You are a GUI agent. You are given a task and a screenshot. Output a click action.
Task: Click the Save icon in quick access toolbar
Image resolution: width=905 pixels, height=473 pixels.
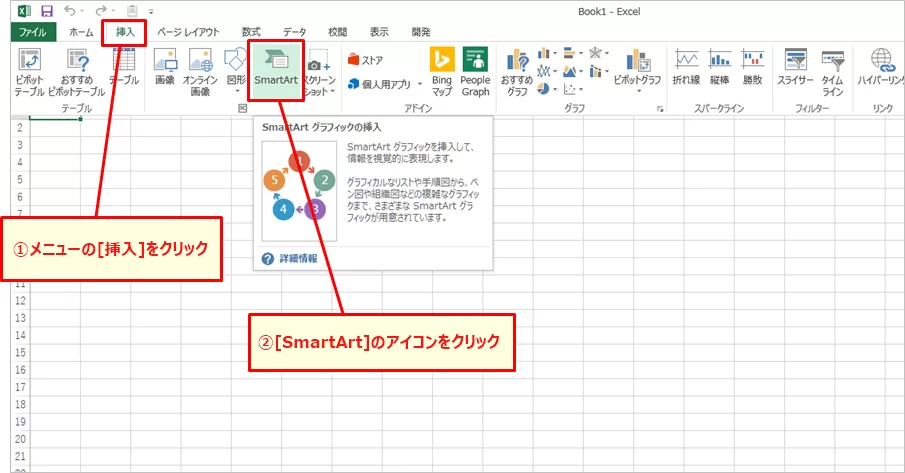[47, 11]
